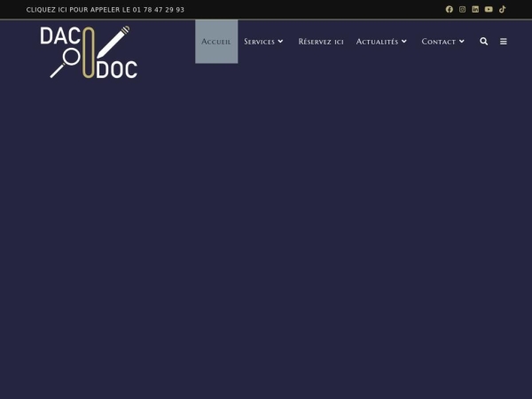532x399 pixels.
Task: Click the DAC DOC site logo
Action: pyautogui.click(x=89, y=52)
